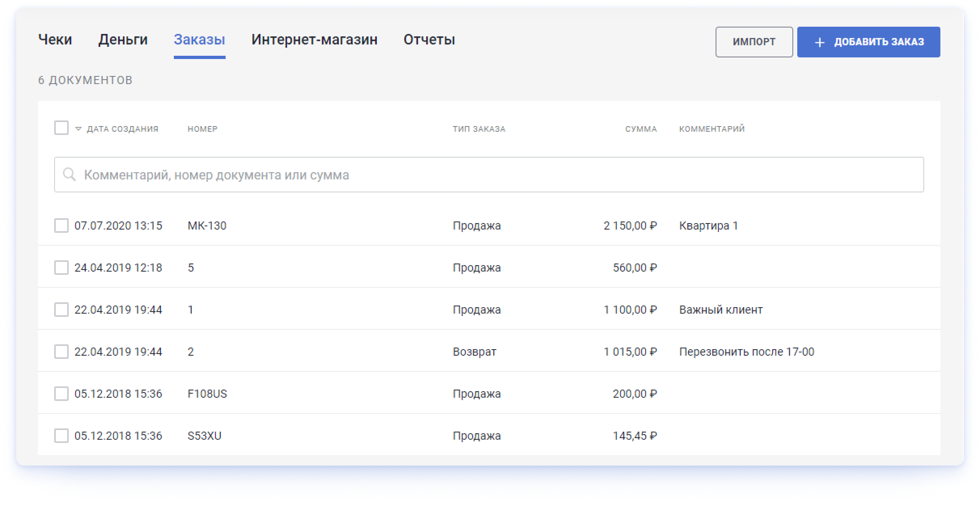Click the amount 2 150,00 ₽

tap(630, 226)
